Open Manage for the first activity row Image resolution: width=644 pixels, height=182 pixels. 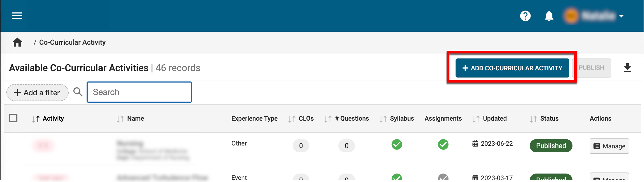pyautogui.click(x=609, y=146)
